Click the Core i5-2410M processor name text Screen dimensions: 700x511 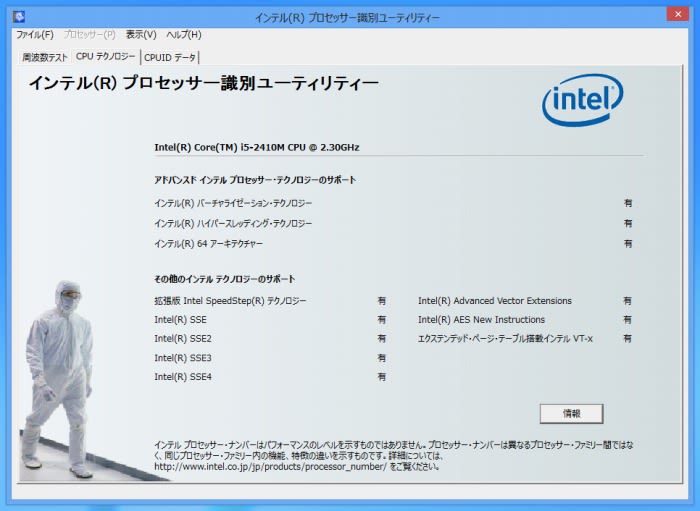tap(256, 147)
